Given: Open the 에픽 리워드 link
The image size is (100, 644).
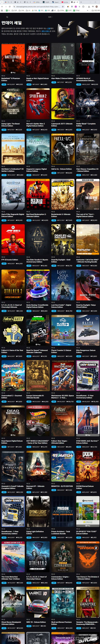Looking at the screenshot, I should point(45,31).
